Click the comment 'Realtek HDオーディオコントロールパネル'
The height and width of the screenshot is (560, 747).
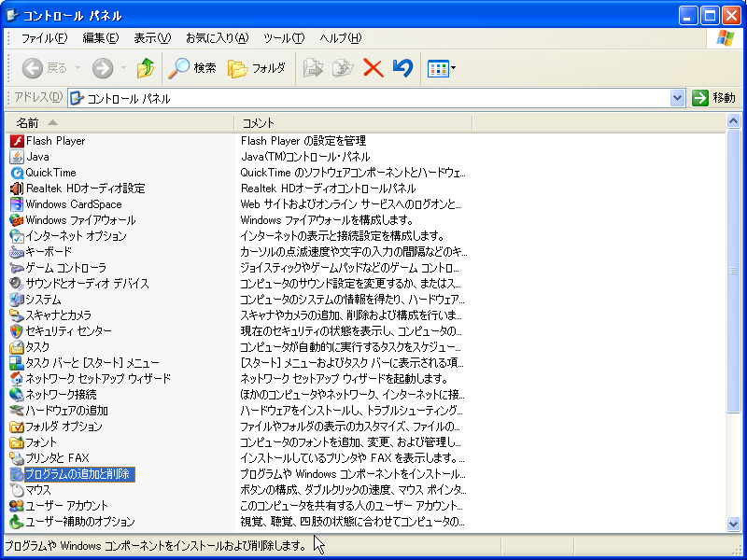329,189
